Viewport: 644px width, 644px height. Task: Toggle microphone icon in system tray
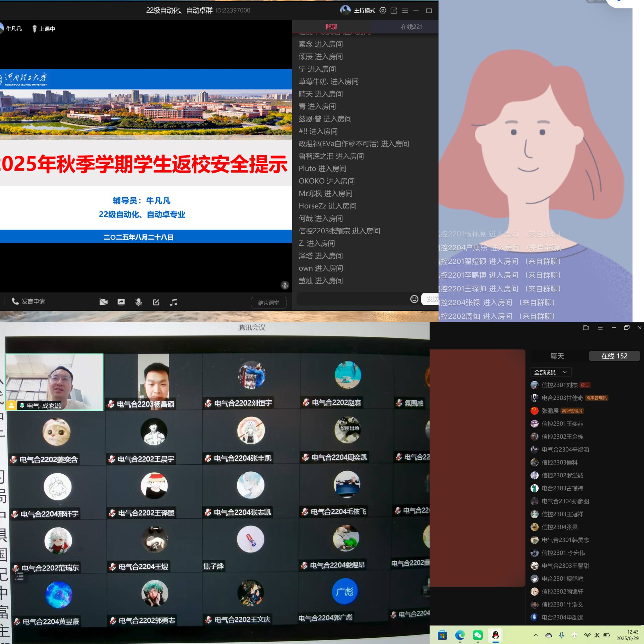(x=561, y=635)
